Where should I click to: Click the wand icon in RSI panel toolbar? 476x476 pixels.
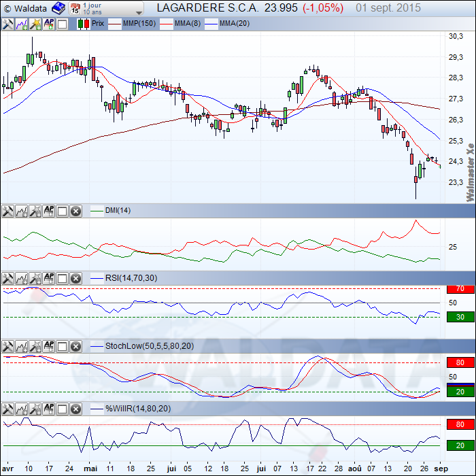coord(35,278)
